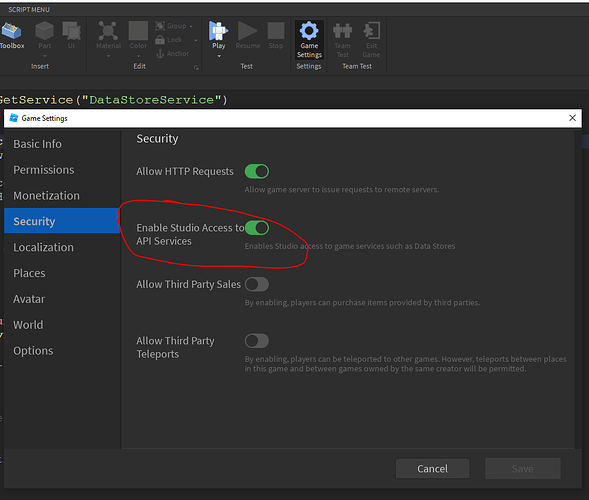Click 'players can purchase items' description text

(x=362, y=302)
